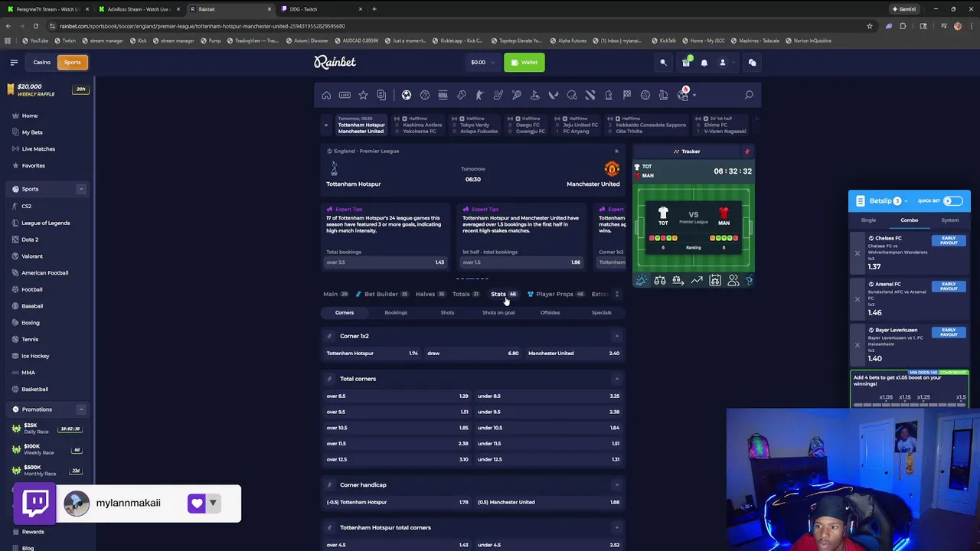Switch to the Main markets tab

(x=335, y=294)
